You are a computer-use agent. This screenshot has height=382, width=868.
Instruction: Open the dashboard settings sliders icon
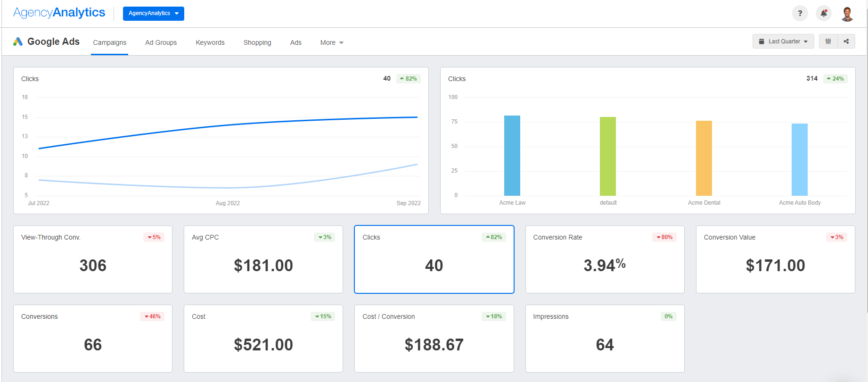pos(828,42)
